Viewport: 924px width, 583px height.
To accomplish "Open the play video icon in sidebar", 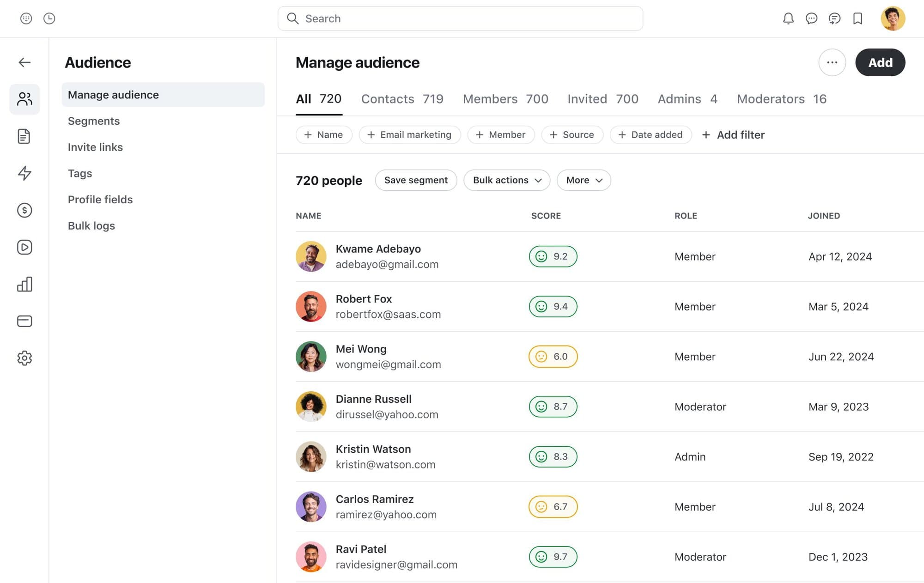I will coord(24,247).
